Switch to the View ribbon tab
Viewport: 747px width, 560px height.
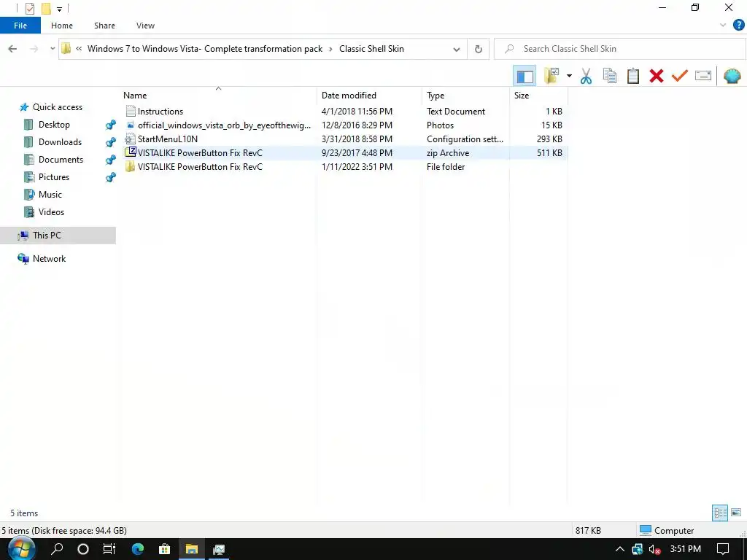145,26
